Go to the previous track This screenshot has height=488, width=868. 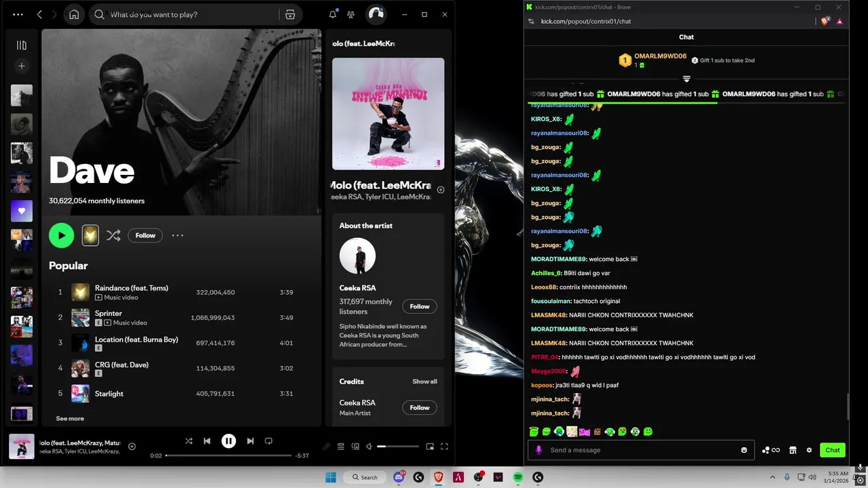tap(207, 441)
